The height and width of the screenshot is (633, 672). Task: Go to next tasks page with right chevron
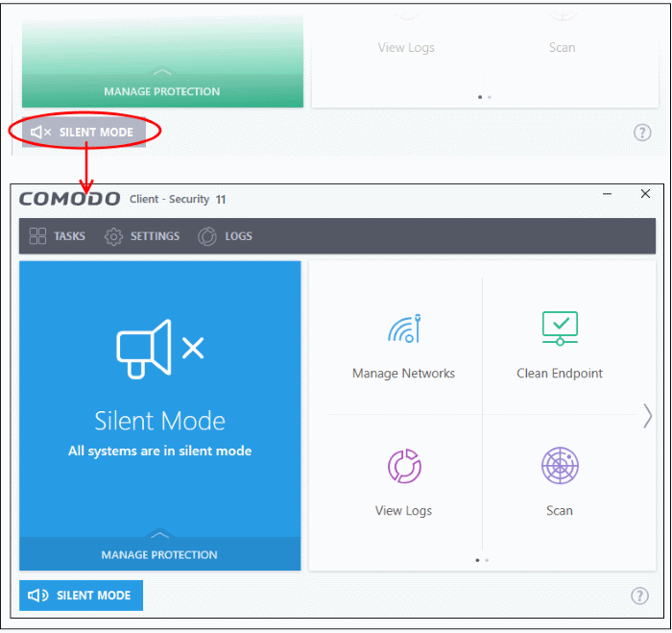click(x=647, y=416)
